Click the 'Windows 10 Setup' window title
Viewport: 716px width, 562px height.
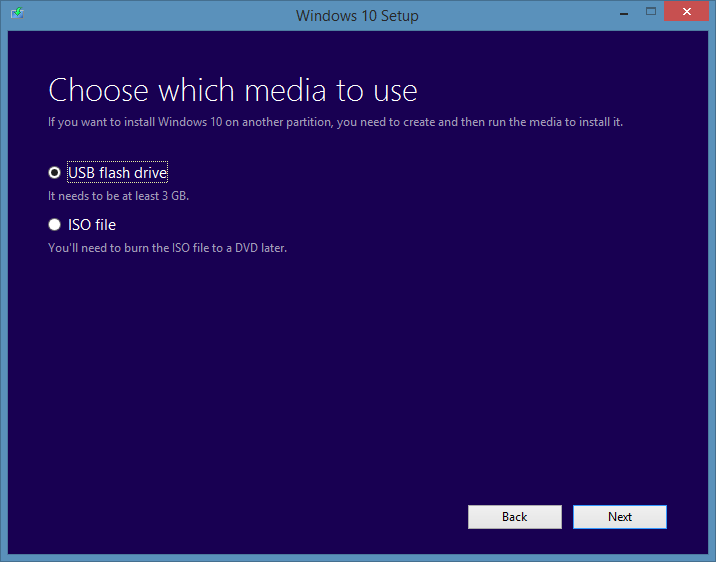click(x=357, y=16)
